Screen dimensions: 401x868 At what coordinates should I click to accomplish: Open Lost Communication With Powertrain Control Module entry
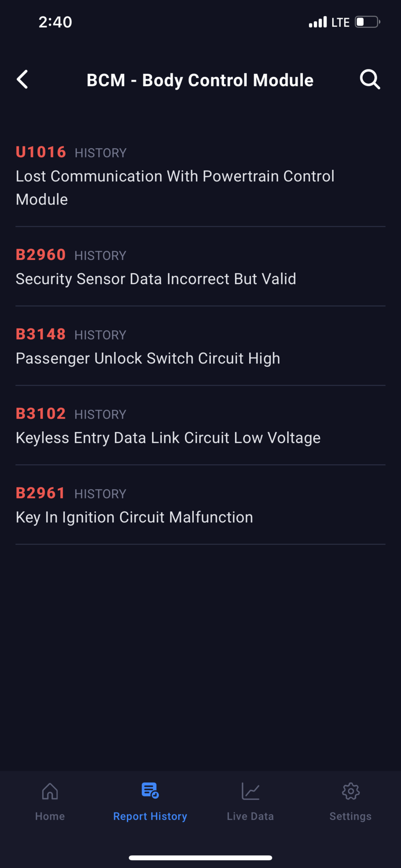[x=175, y=188]
